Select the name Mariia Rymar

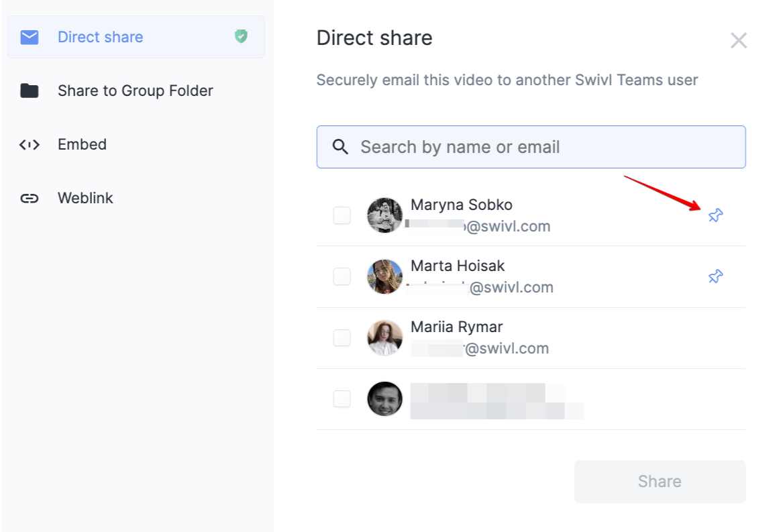[x=456, y=327]
